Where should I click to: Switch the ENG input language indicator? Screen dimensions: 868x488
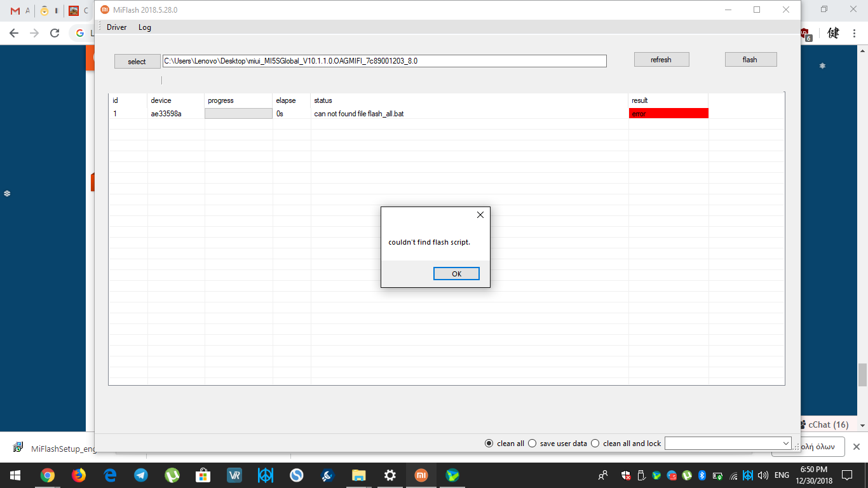[x=782, y=475]
